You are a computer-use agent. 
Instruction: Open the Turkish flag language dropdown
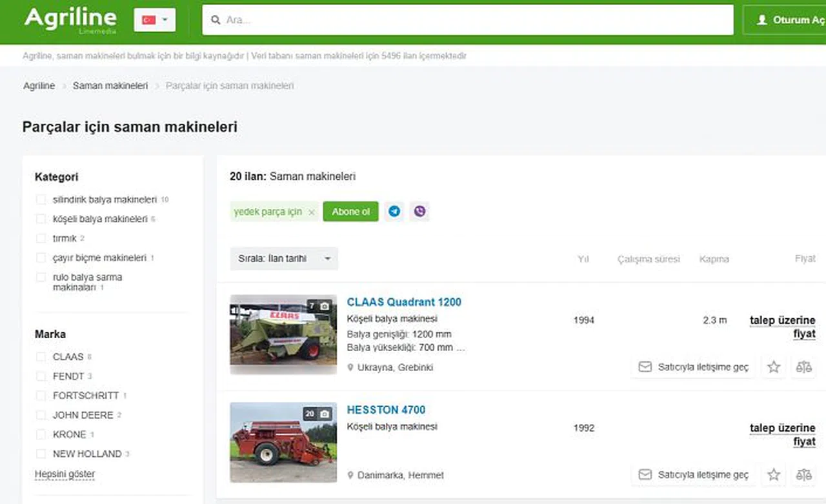point(155,20)
